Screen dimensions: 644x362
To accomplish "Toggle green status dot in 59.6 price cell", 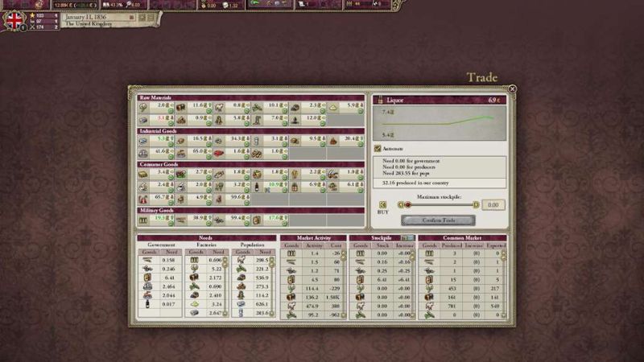I will (246, 203).
